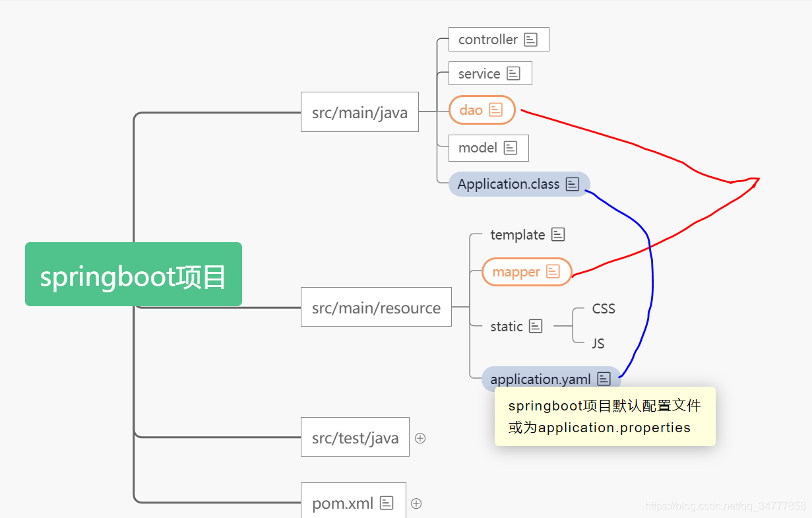The width and height of the screenshot is (812, 518).
Task: Open the notes icon on controller node
Action: pyautogui.click(x=530, y=39)
